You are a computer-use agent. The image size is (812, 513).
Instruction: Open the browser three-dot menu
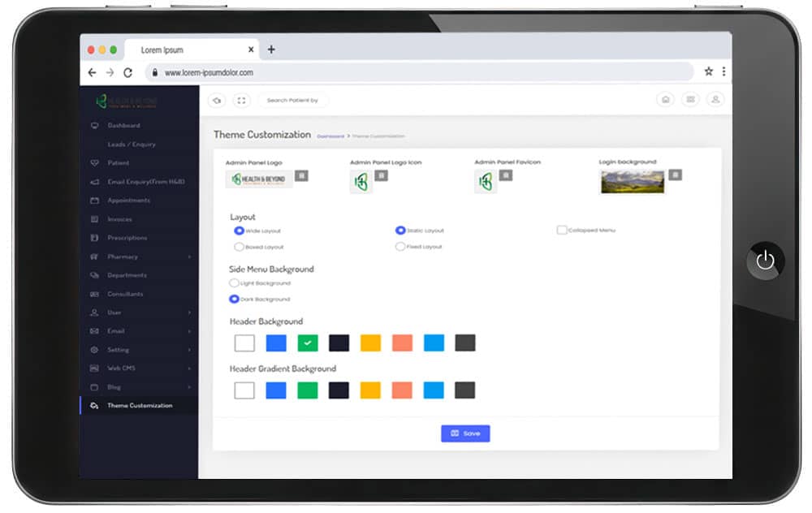point(723,71)
